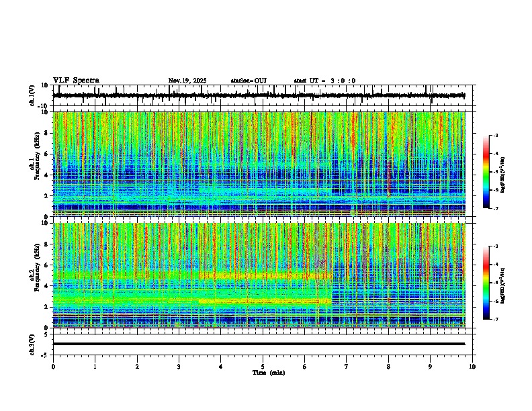Click the ch.2 color scale "log(PSD)" label
The image size is (532, 411).
[502, 286]
